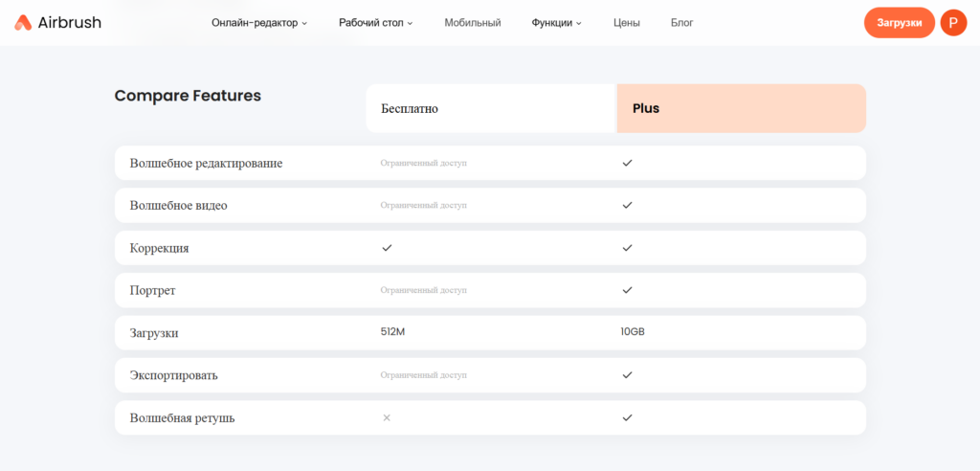Screen dimensions: 980x471
Task: Click the Волшебное видео feature label
Action: pos(179,206)
